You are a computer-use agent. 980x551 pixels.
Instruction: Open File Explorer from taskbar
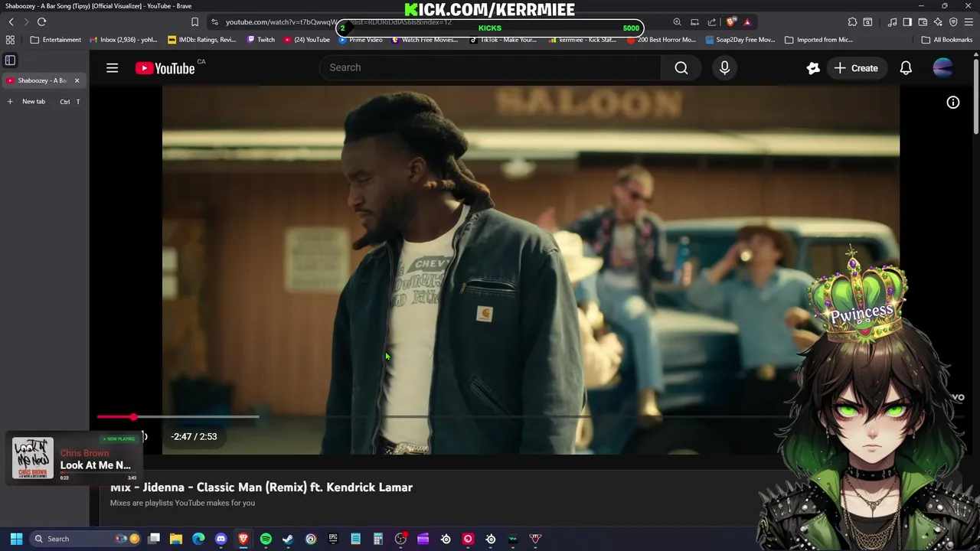coord(176,539)
